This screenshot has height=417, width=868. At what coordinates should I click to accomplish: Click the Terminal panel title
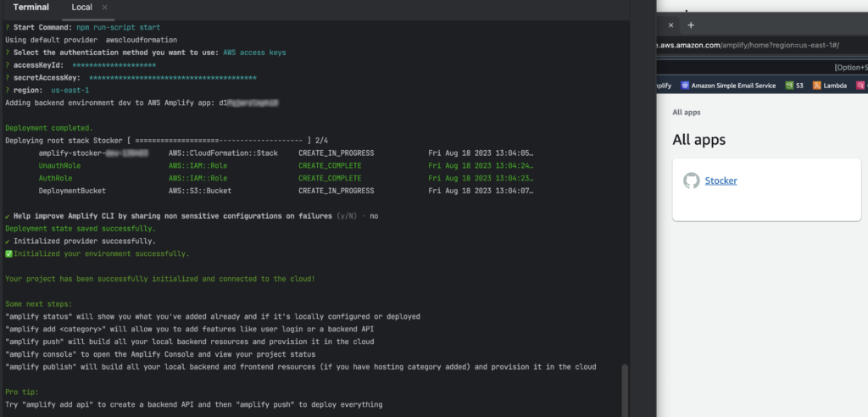[x=31, y=8]
